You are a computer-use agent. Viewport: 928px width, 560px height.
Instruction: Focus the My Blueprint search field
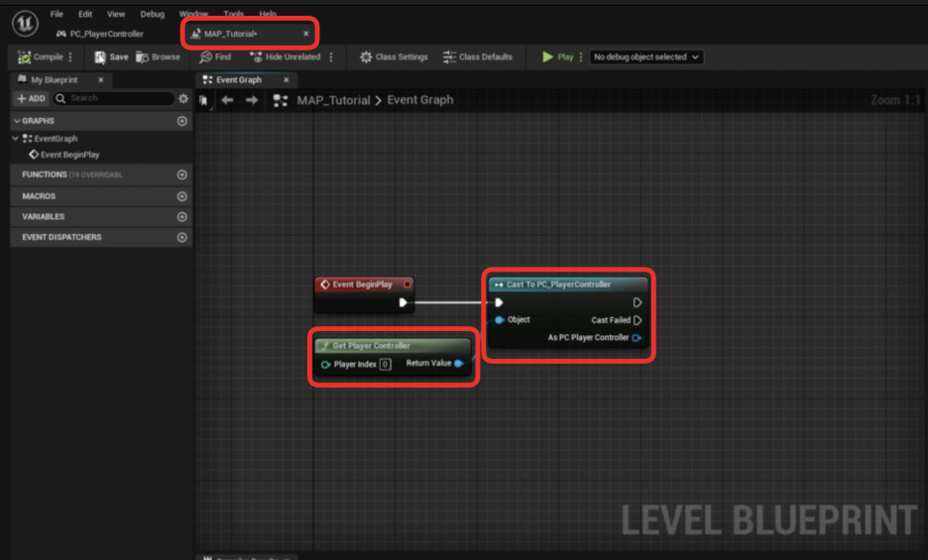tap(114, 98)
